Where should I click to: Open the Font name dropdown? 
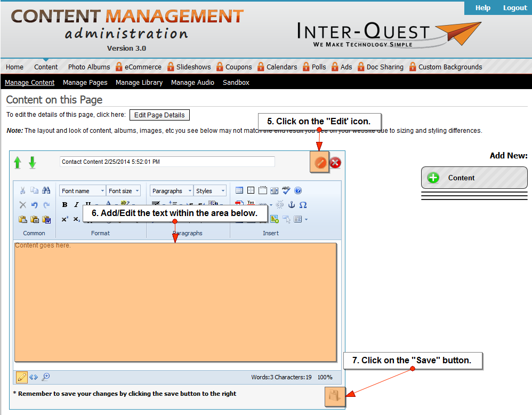point(83,191)
